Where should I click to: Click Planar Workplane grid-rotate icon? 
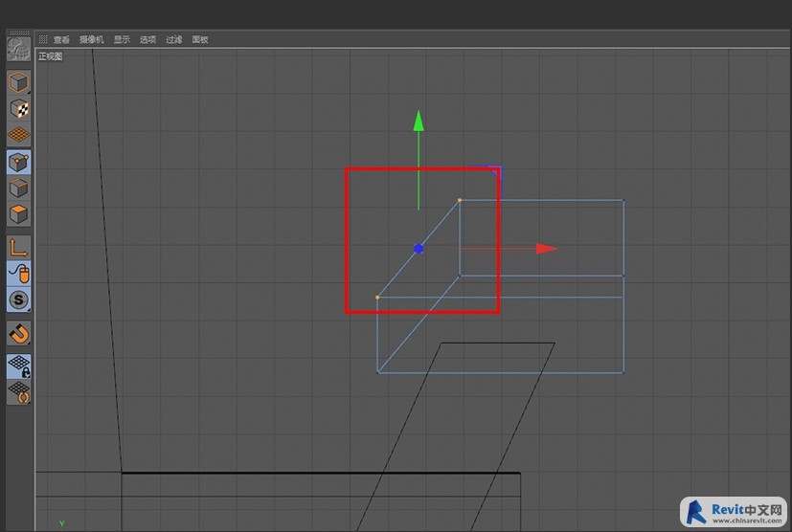pos(19,392)
